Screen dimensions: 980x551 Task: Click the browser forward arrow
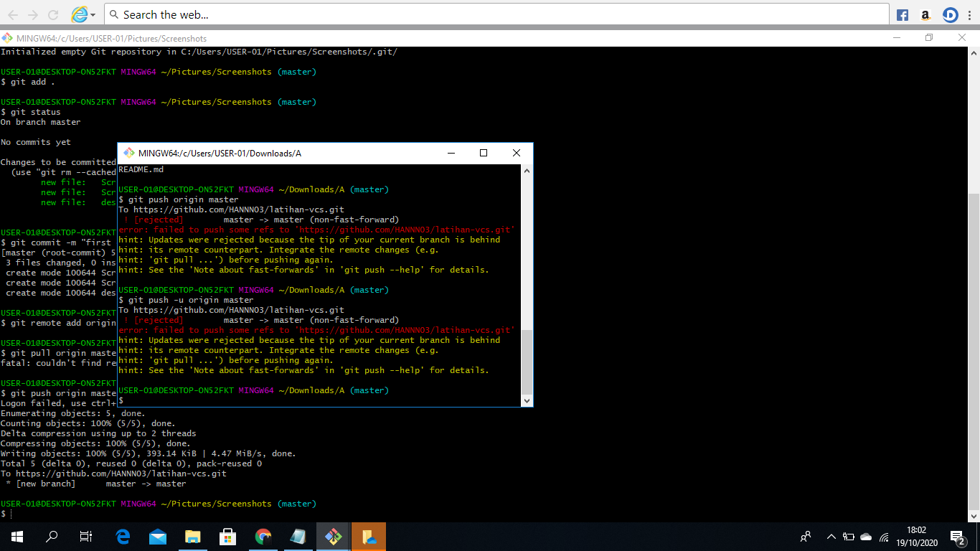pos(33,14)
